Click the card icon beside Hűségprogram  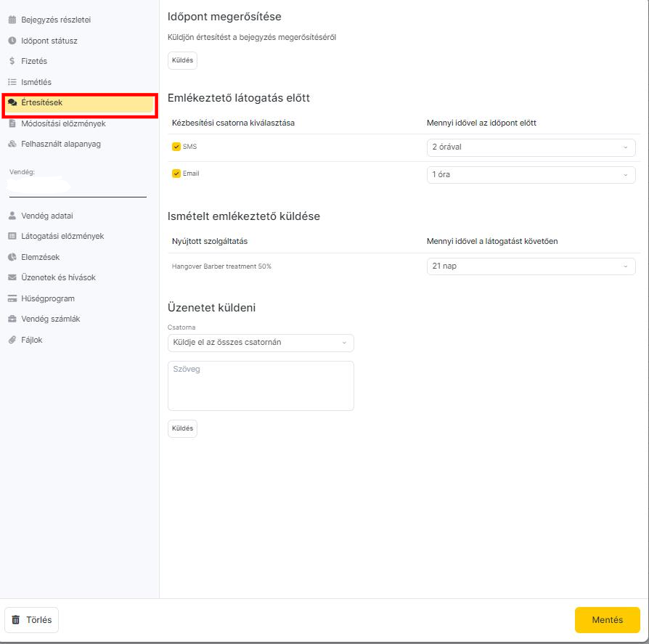coord(12,298)
